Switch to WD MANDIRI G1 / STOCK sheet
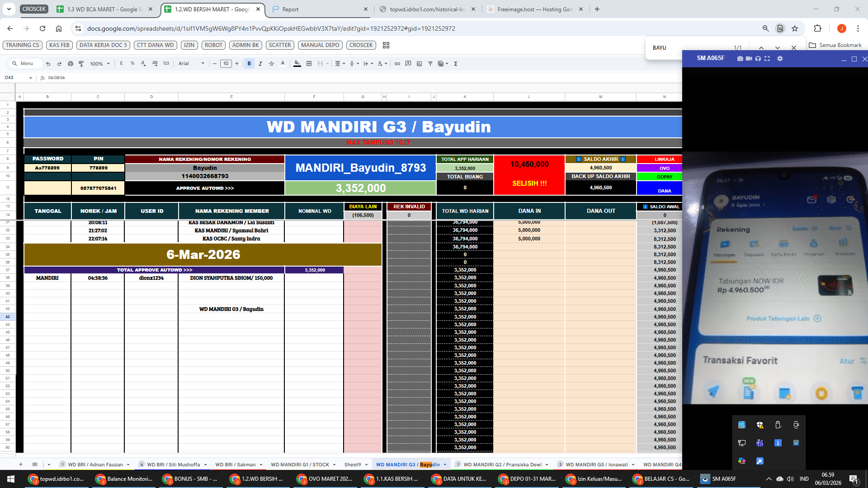Image resolution: width=868 pixels, height=488 pixels. (300, 465)
